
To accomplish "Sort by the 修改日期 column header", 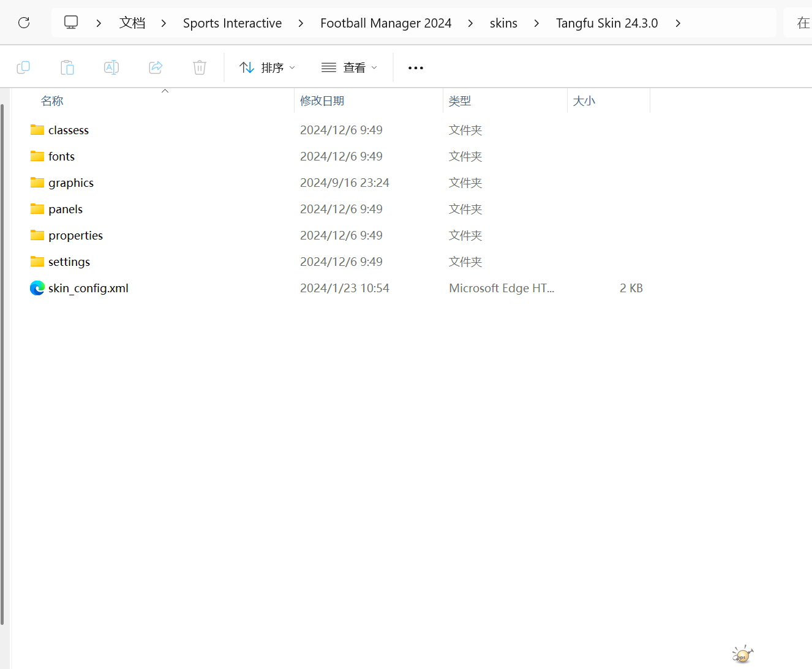I will [x=322, y=101].
